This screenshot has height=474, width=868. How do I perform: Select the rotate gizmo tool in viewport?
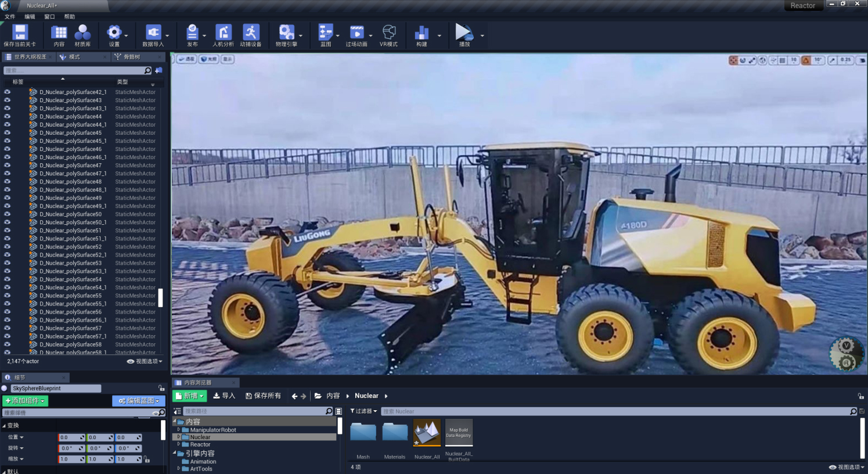[743, 60]
